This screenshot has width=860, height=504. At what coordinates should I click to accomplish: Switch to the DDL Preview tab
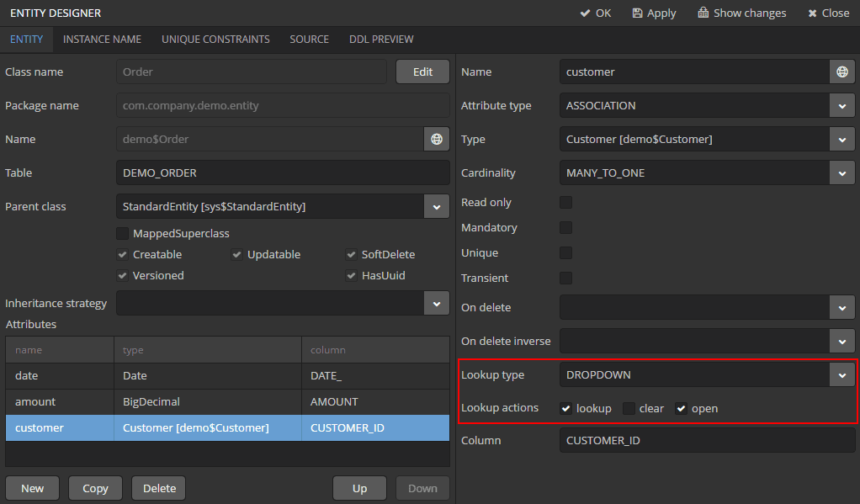click(x=381, y=40)
